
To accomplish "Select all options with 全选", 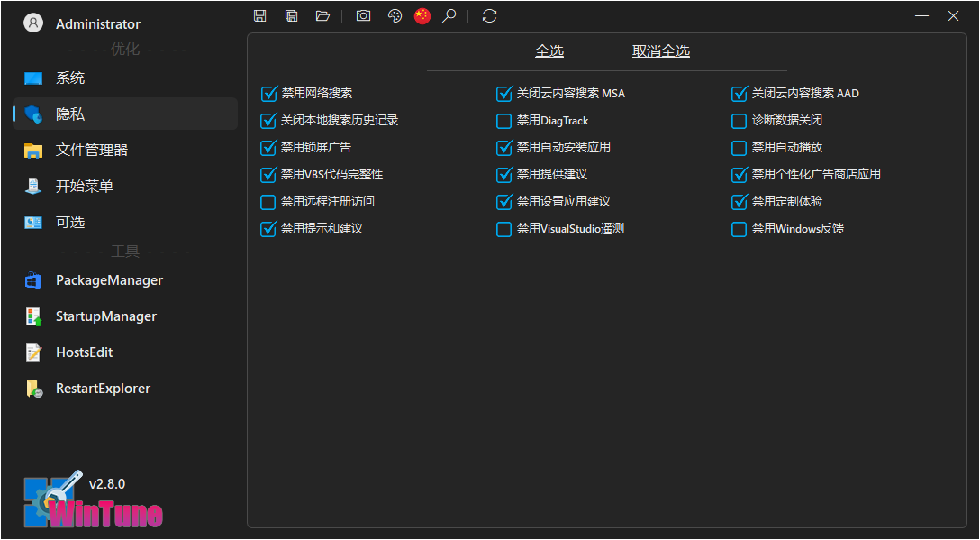I will (549, 51).
